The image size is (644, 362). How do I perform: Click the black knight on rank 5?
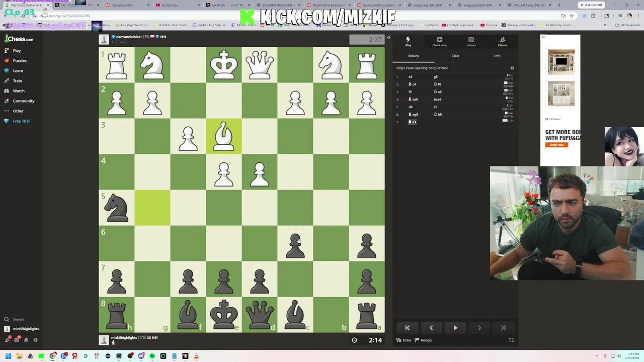[x=117, y=208]
